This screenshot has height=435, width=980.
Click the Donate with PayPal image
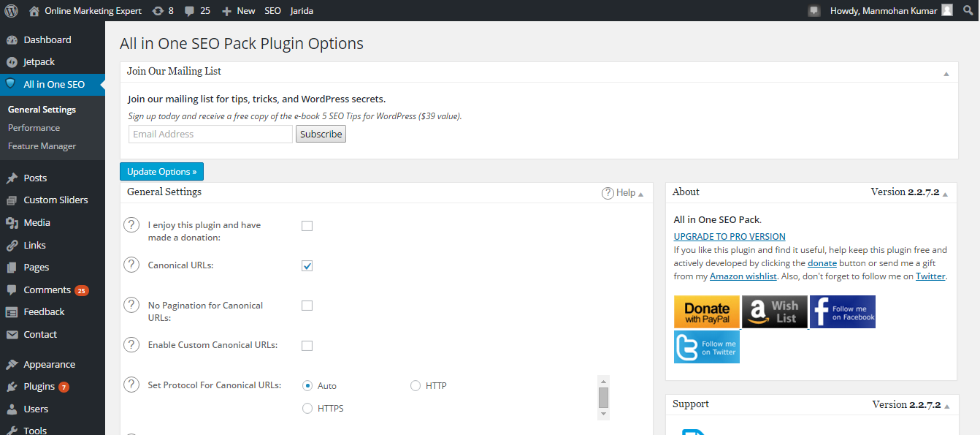tap(707, 312)
